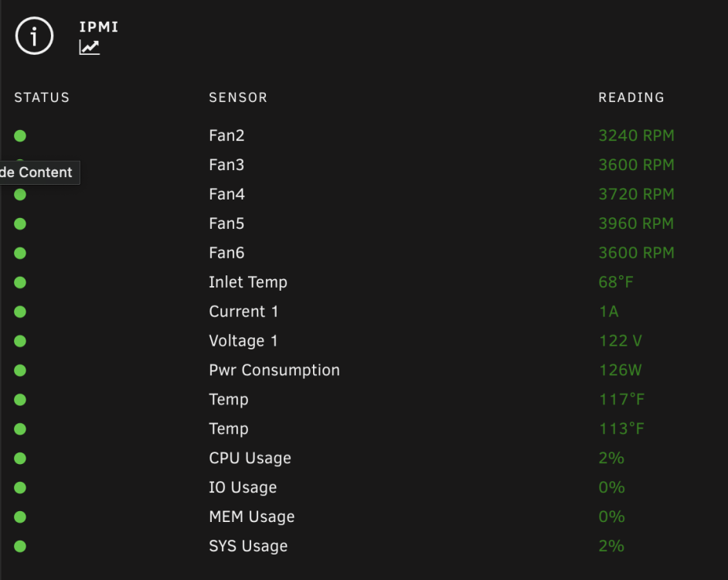The image size is (728, 580).
Task: Click the status dot for IO Usage
Action: point(20,487)
